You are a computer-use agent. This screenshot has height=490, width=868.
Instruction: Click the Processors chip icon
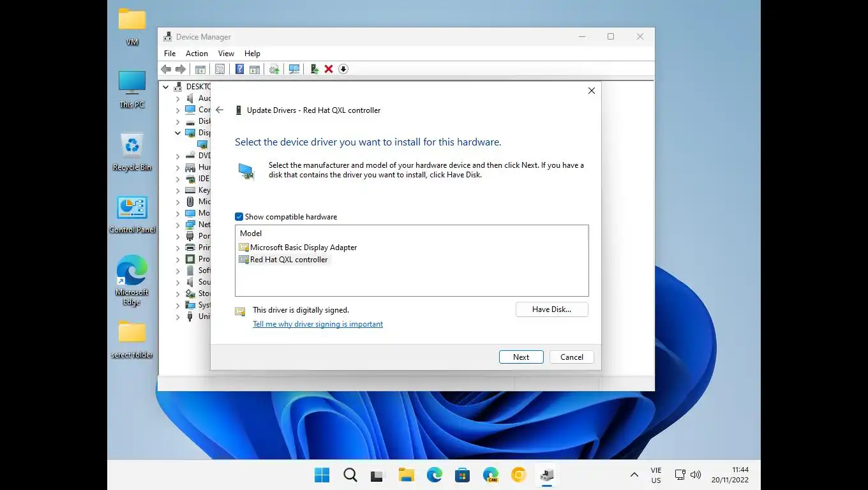tap(190, 259)
